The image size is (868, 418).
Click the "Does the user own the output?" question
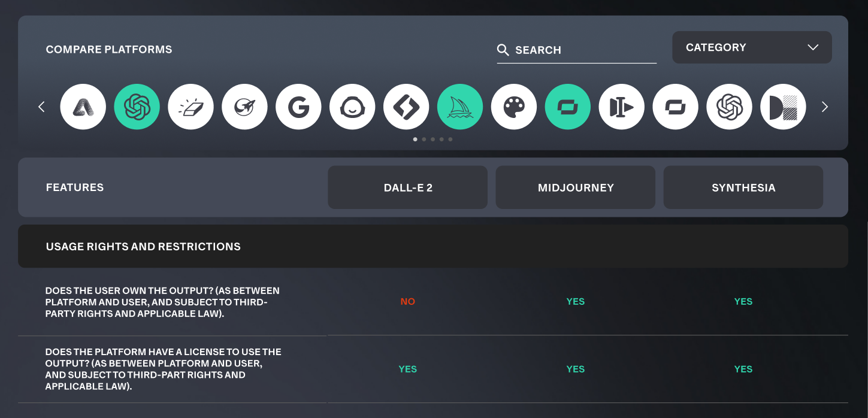[163, 302]
